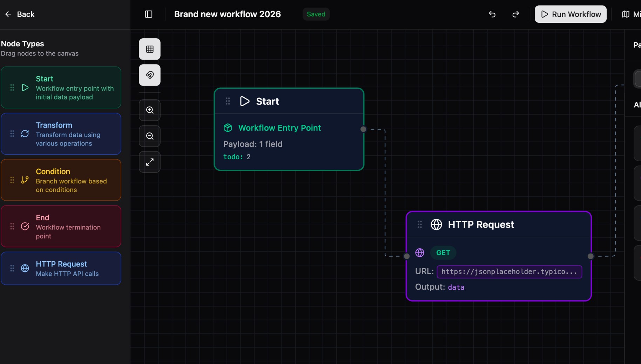Disable the snap-to-grid magnet tool
This screenshot has width=641, height=364.
click(150, 75)
